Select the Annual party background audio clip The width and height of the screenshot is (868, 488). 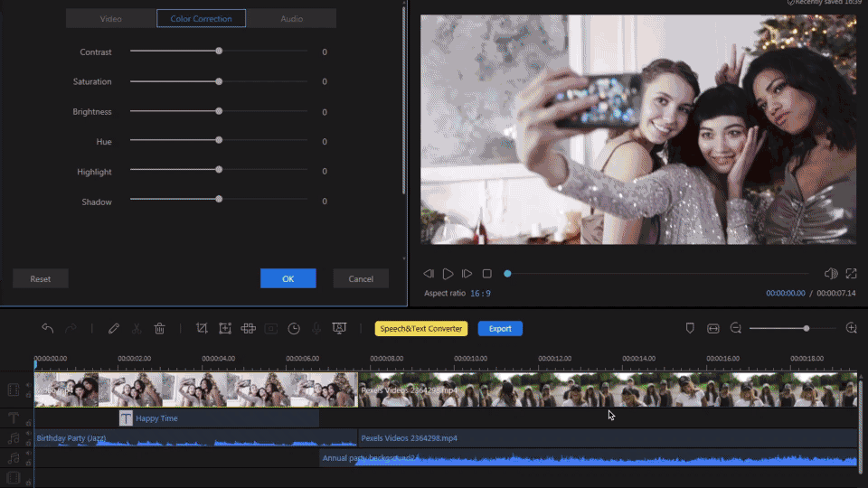coord(589,458)
